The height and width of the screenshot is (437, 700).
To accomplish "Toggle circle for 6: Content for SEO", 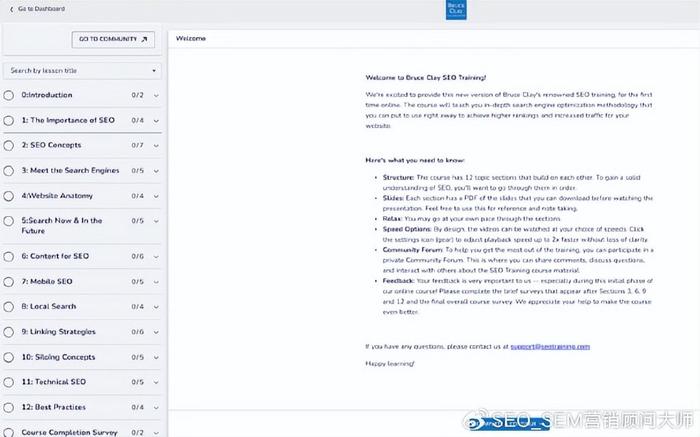I will click(8, 257).
